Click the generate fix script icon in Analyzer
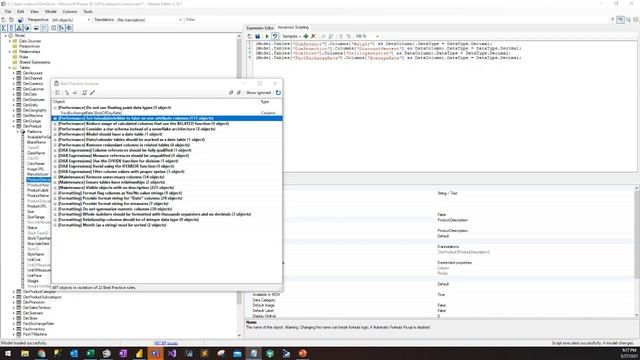The width and height of the screenshot is (640, 360). click(84, 93)
